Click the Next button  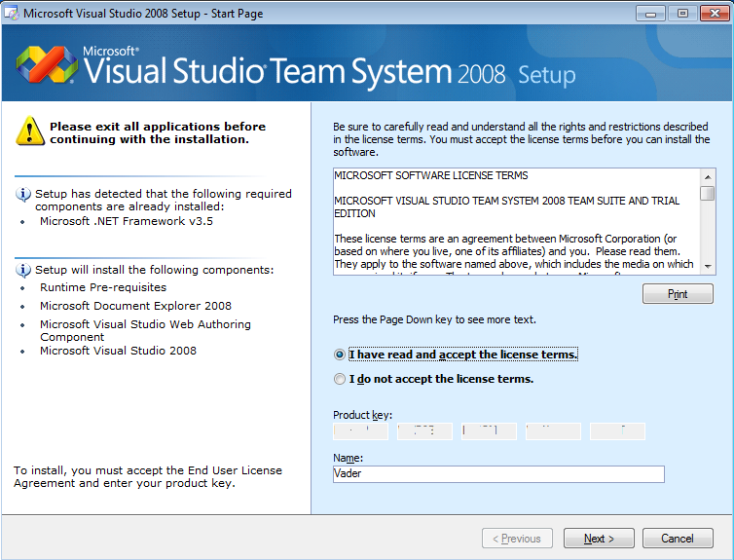599,538
